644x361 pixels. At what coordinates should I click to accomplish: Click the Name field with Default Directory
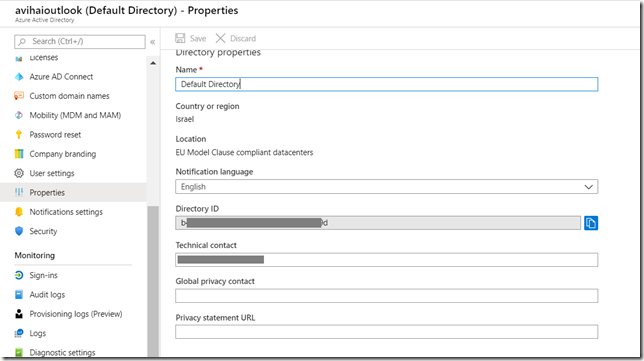click(x=386, y=84)
